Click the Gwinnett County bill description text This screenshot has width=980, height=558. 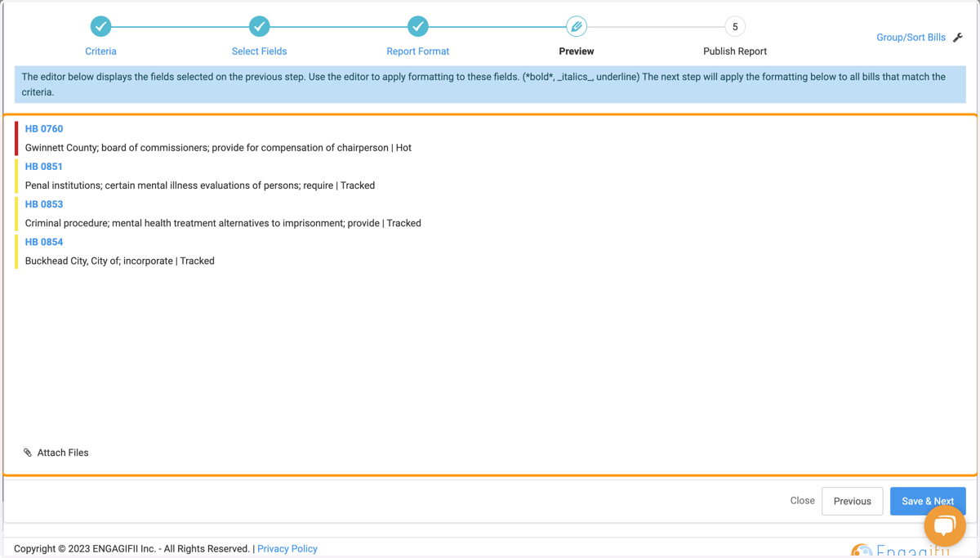(x=218, y=148)
